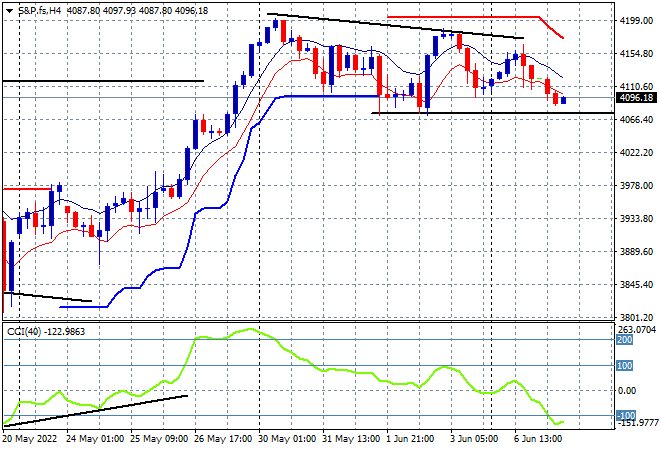Click the CCI(40) -122.9863 indicator label
The width and height of the screenshot is (660, 450).
[x=46, y=332]
